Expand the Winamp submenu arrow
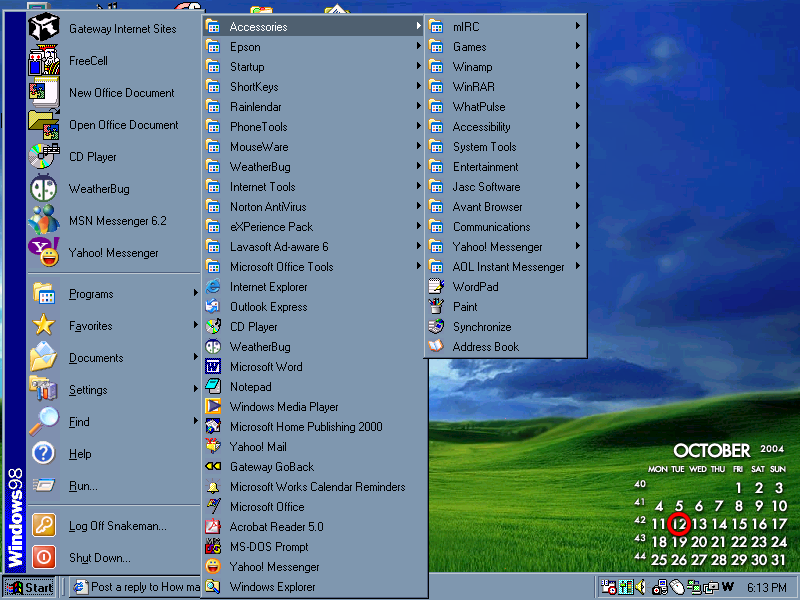Screen dimensions: 800x600 (578, 66)
